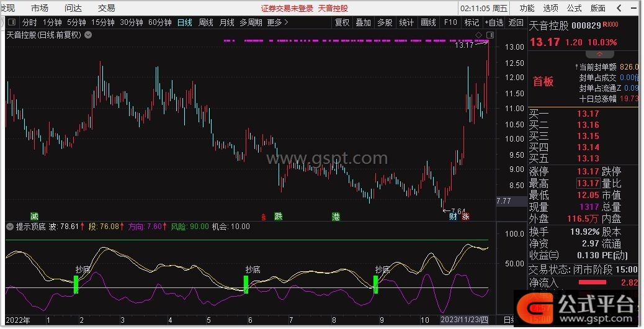Click the 2023/11/23/四 date label
The image size is (644, 329).
[x=465, y=320]
